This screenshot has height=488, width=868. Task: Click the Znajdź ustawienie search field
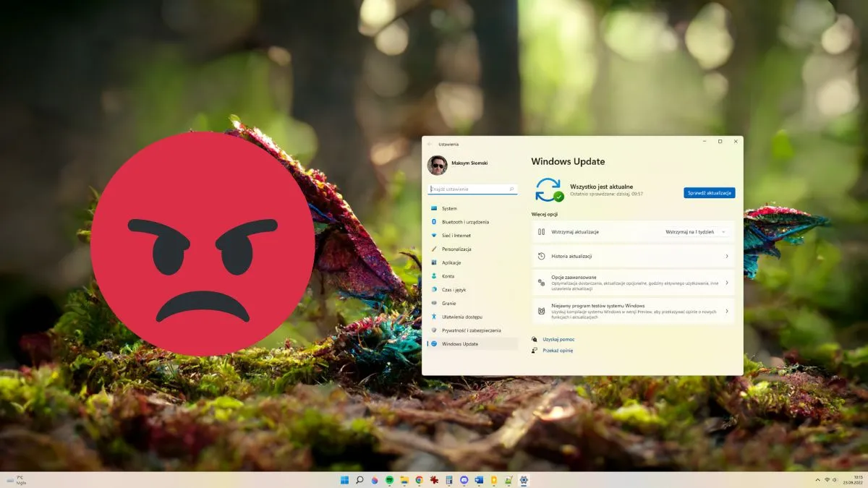tap(472, 188)
